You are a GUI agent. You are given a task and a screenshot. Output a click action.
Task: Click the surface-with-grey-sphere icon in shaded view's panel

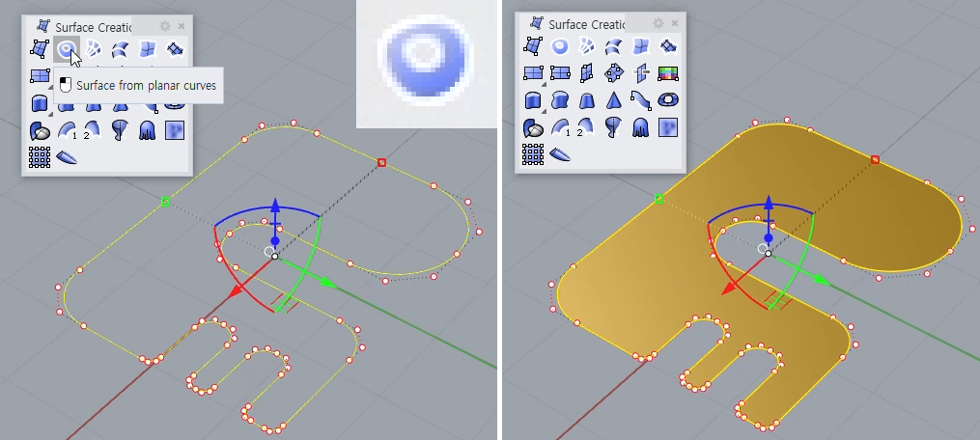[533, 127]
